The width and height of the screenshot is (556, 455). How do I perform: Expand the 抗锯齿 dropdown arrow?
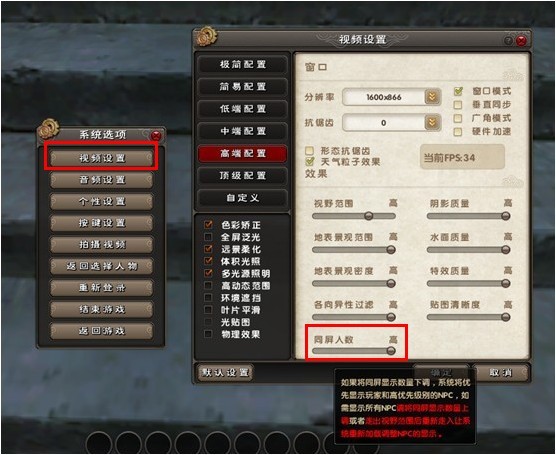coord(432,123)
